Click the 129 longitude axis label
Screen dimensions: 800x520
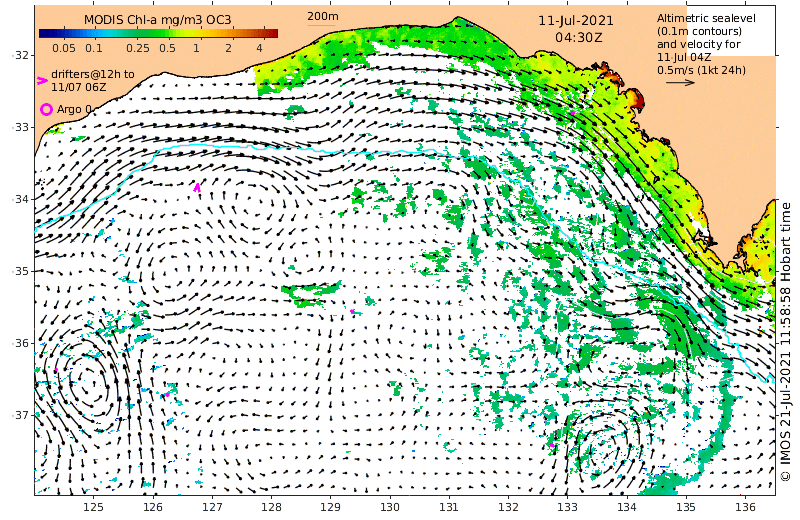tap(330, 507)
